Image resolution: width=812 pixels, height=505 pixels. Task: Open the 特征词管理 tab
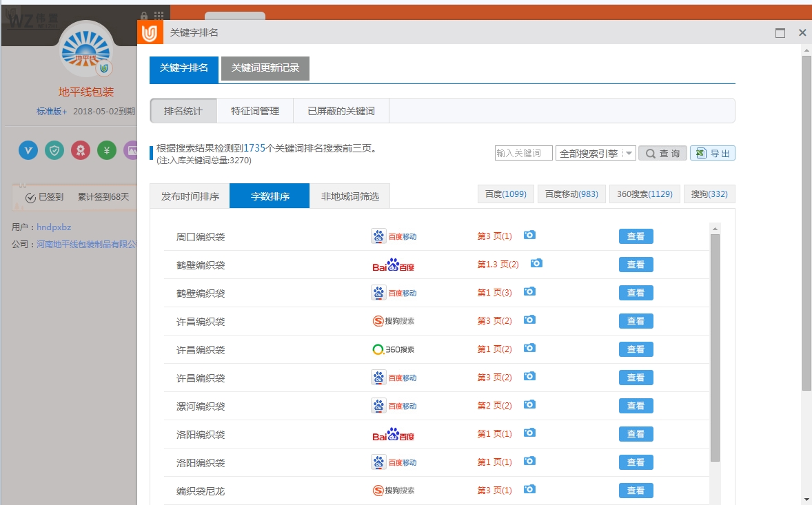coord(254,110)
